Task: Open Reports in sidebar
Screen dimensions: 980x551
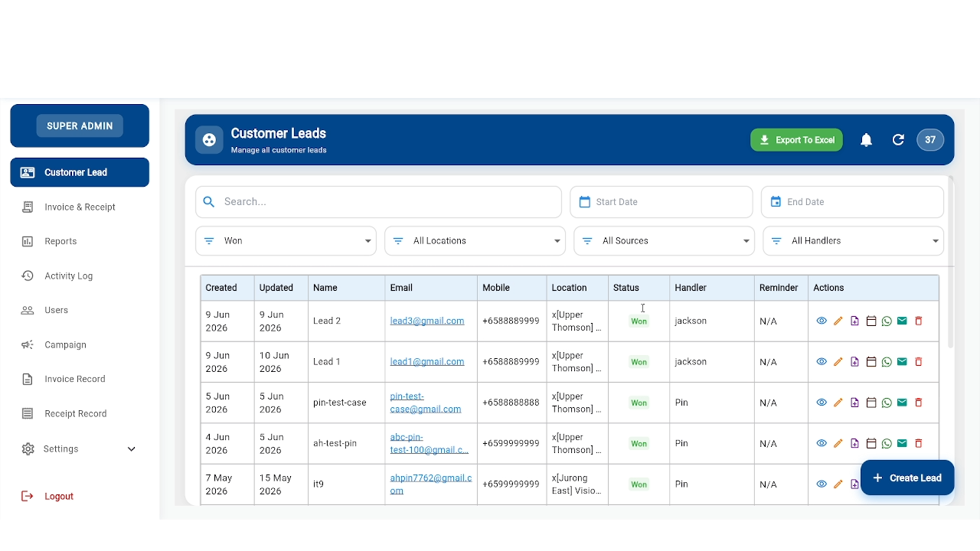Action: pos(80,242)
